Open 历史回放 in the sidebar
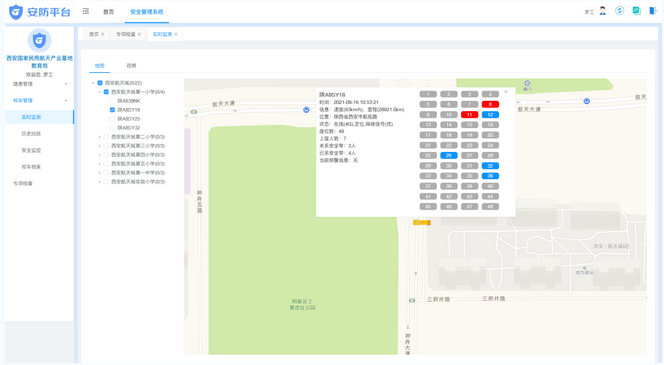Image resolution: width=664 pixels, height=365 pixels. tap(31, 134)
